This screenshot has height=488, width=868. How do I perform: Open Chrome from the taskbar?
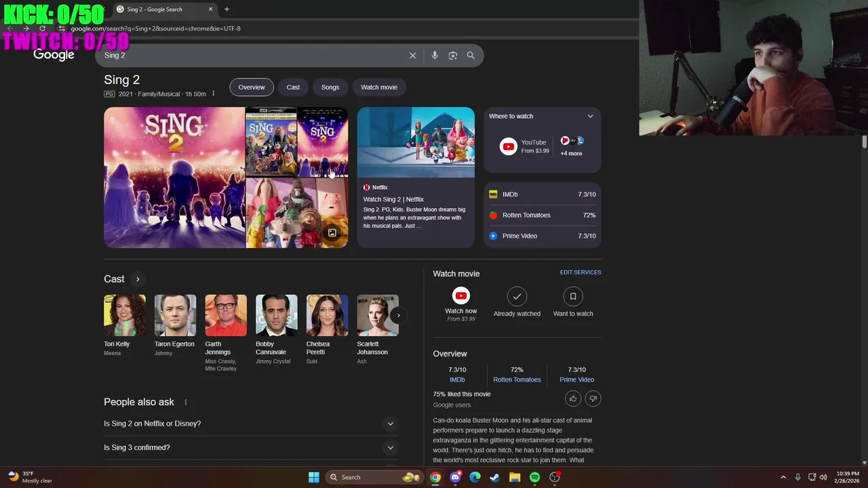[435, 477]
